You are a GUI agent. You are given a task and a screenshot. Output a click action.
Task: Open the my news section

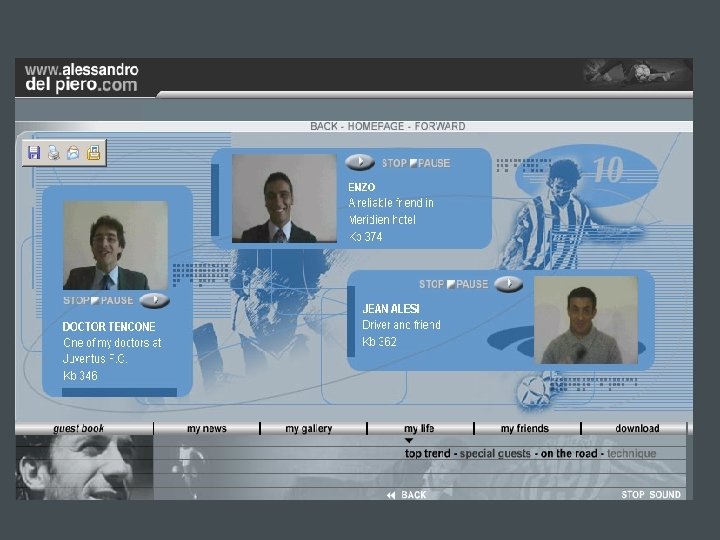click(207, 428)
